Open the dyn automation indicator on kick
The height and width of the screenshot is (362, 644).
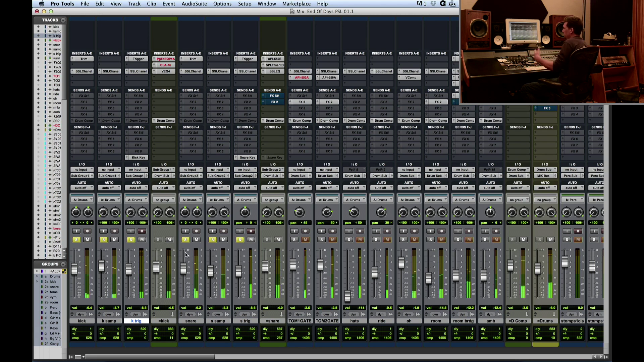pos(81,314)
